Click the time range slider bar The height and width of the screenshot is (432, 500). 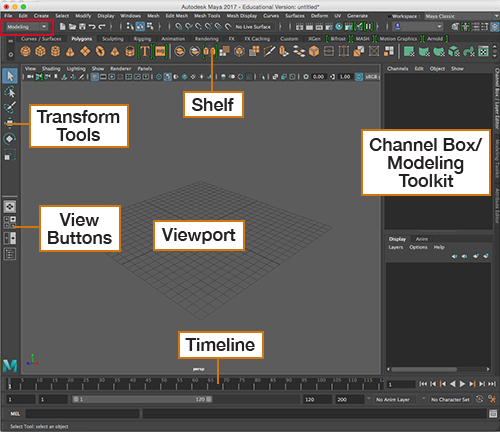142,399
